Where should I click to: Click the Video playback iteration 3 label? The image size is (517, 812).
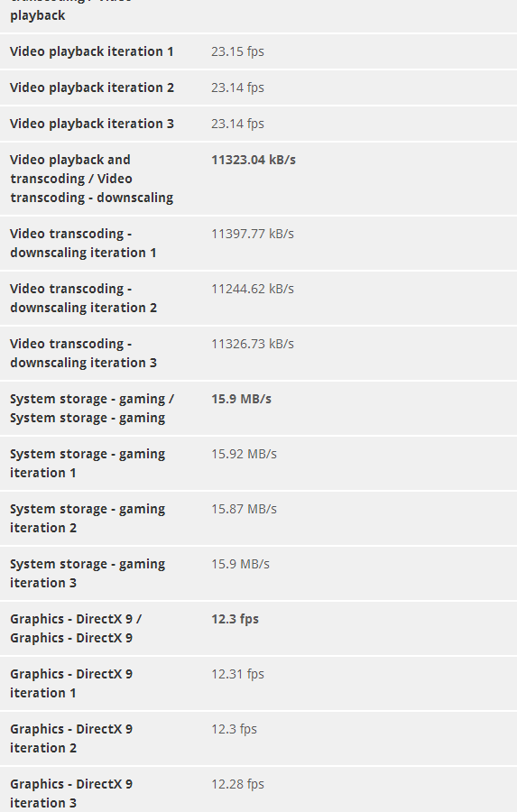[x=92, y=124]
